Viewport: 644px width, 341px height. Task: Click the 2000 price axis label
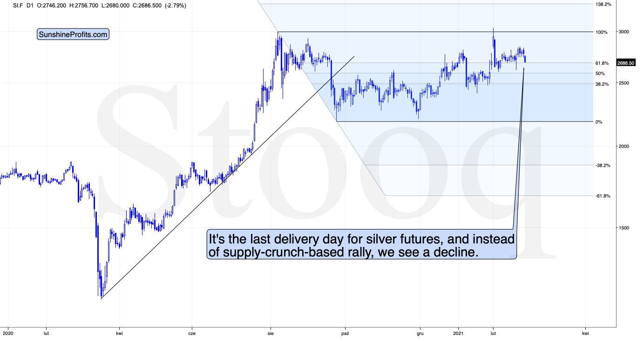point(624,146)
